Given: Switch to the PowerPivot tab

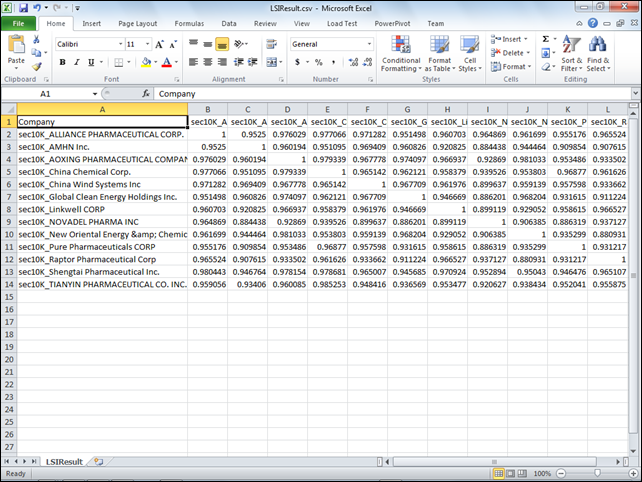Looking at the screenshot, I should coord(392,23).
